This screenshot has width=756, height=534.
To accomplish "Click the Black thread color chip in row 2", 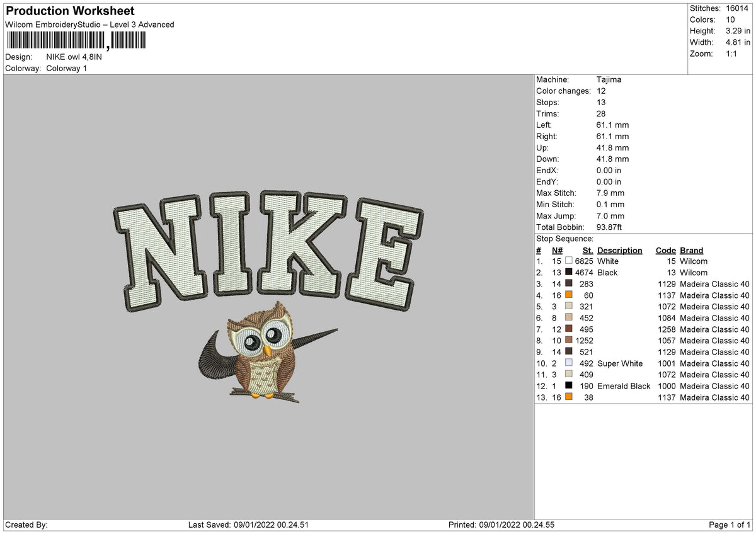I will point(570,273).
